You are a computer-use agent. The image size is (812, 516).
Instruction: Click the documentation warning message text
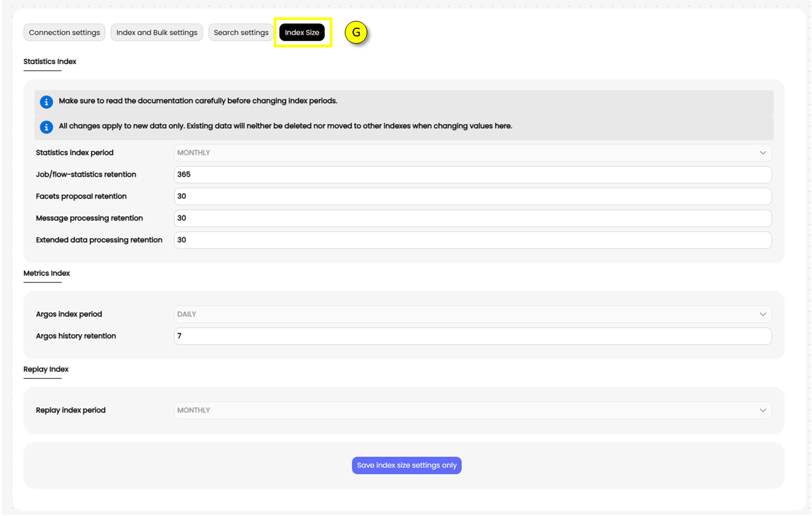point(198,101)
